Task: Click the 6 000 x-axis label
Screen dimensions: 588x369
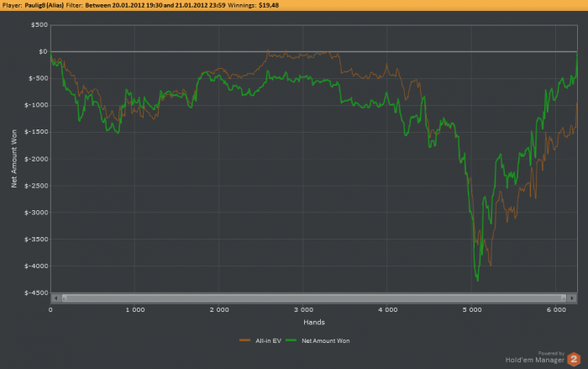Action: (x=556, y=309)
